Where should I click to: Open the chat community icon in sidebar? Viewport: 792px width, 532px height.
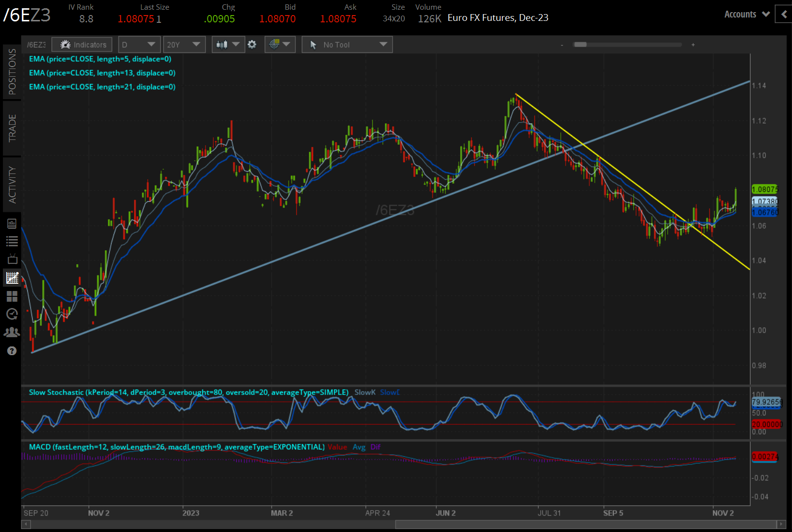12,332
